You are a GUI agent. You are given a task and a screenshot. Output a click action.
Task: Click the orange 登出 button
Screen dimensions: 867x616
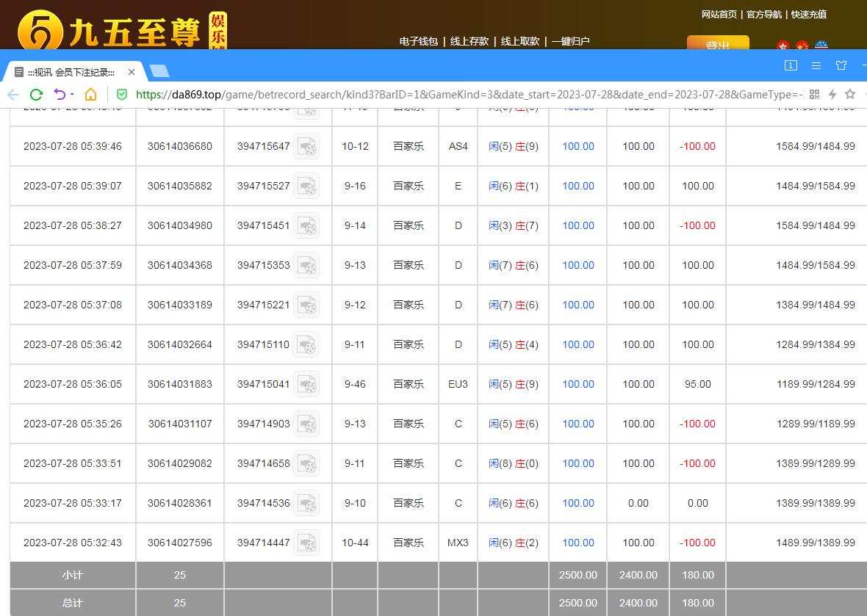(718, 43)
